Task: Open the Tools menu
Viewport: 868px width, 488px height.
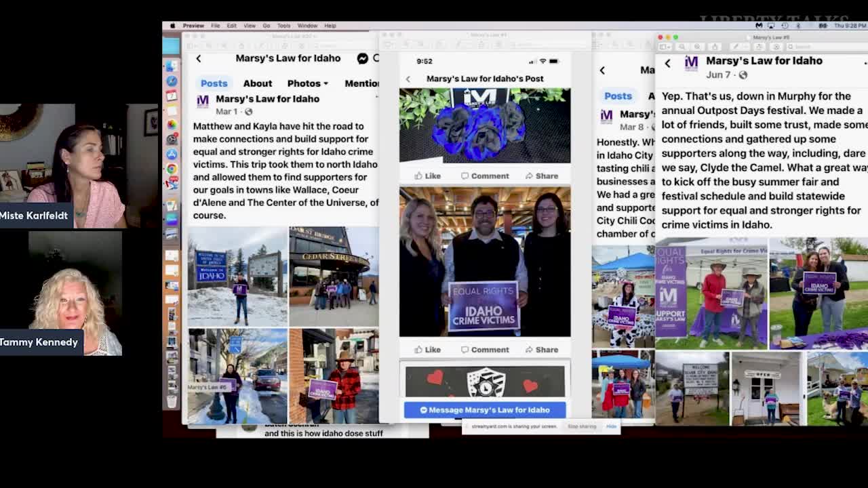Action: 284,26
